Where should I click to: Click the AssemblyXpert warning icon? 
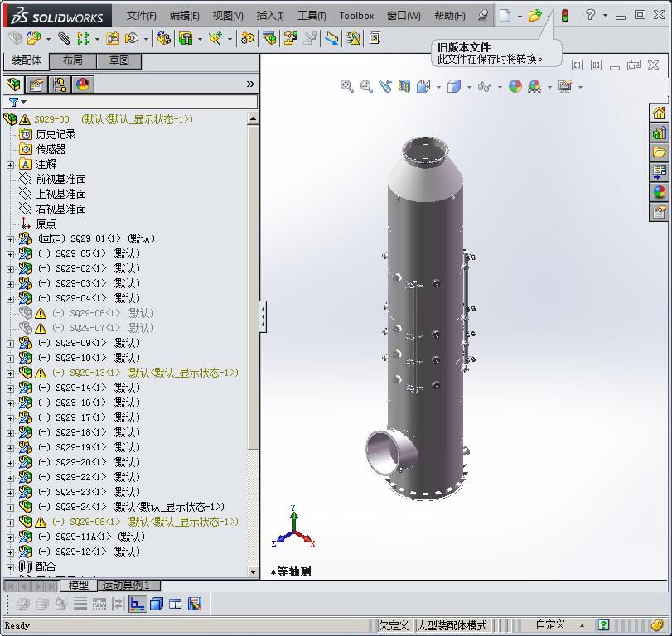(x=354, y=39)
